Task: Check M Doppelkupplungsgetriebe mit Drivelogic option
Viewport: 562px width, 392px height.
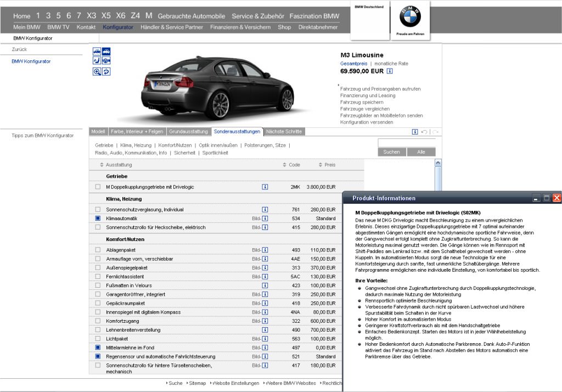Action: click(x=98, y=187)
